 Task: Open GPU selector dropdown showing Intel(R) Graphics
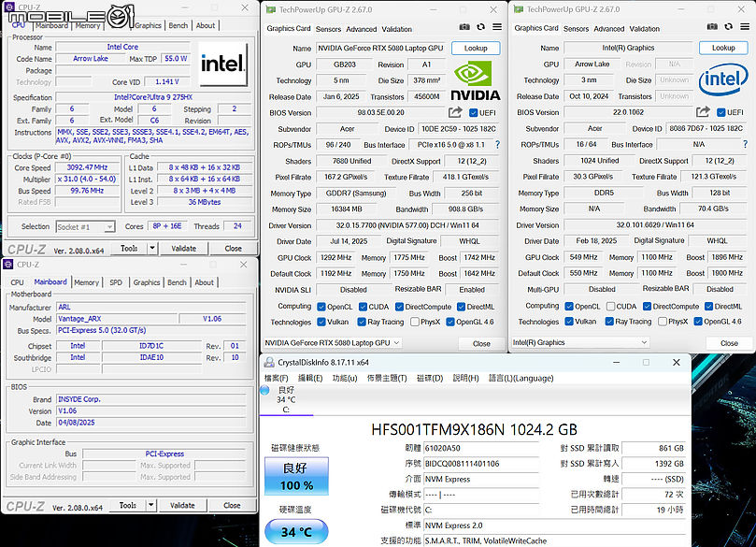click(580, 342)
